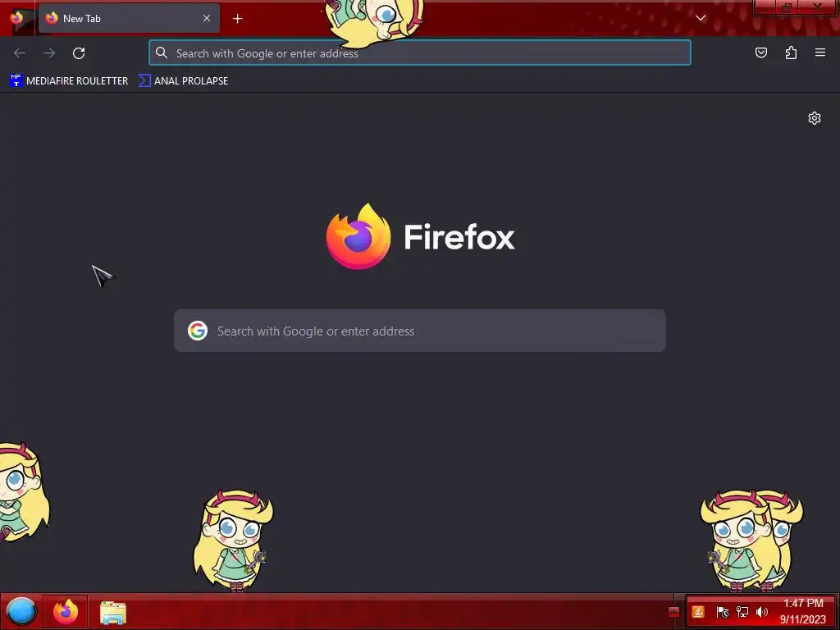Click the center Google search box
The height and width of the screenshot is (630, 840).
click(420, 331)
